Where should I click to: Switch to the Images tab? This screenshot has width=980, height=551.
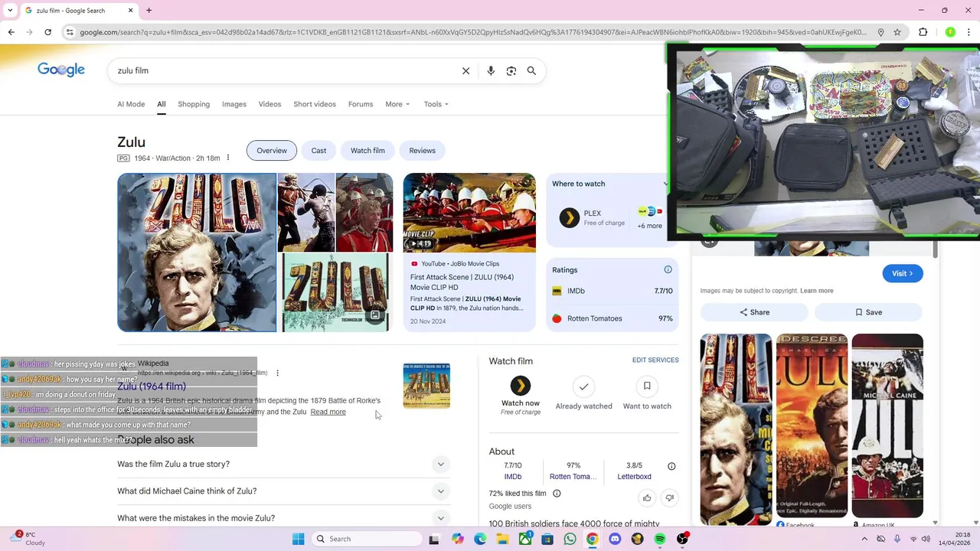tap(234, 104)
